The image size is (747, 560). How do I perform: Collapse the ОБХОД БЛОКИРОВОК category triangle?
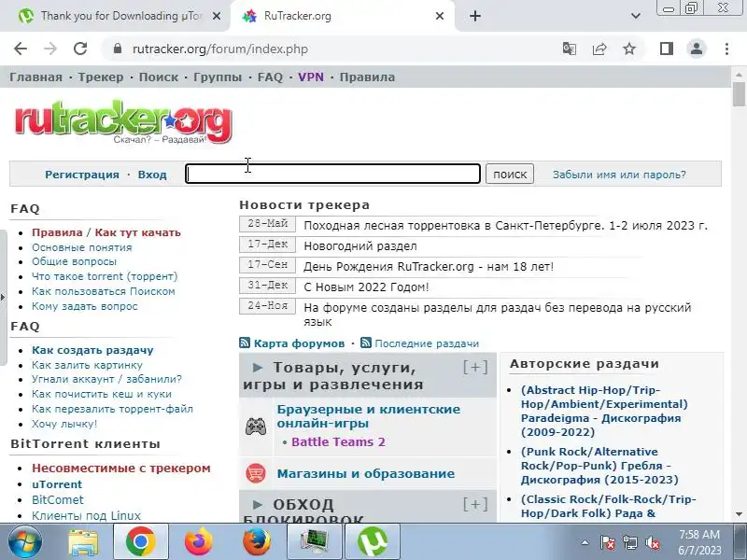258,505
